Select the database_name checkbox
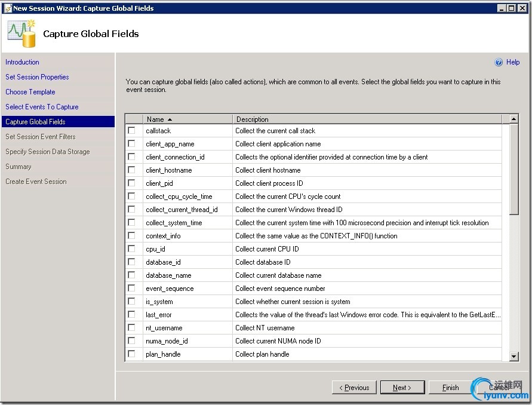Image resolution: width=532 pixels, height=405 pixels. 131,275
